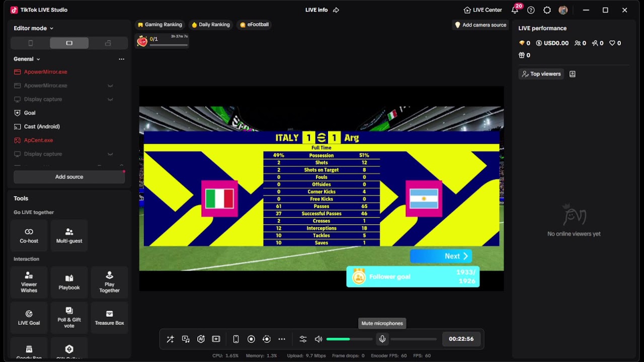Click the Goal shield icon
Image resolution: width=644 pixels, height=362 pixels.
coord(18,113)
